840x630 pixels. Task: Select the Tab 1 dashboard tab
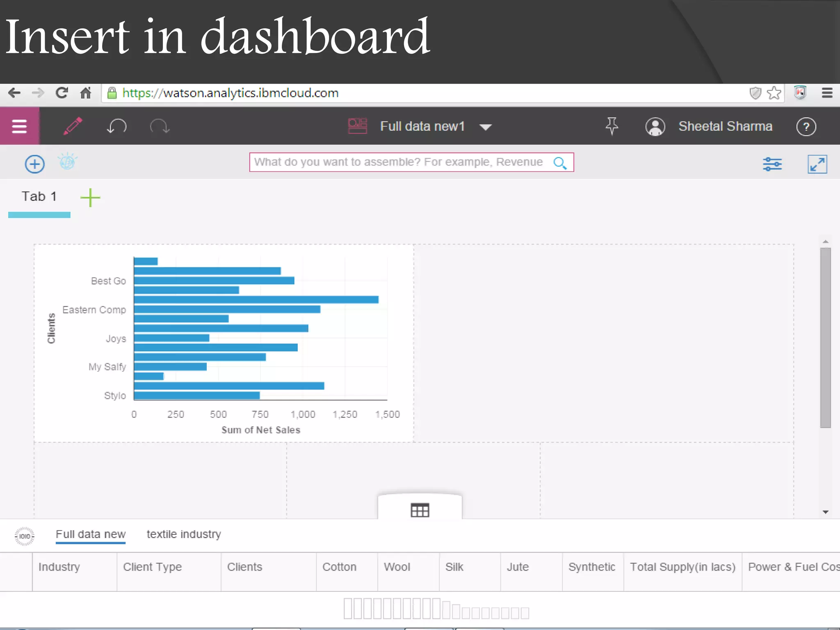[x=39, y=196]
